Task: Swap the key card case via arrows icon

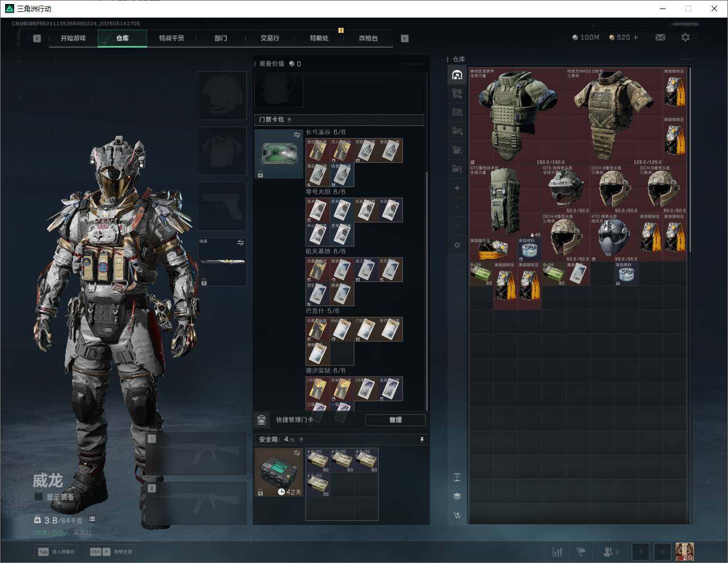Action: (x=297, y=135)
